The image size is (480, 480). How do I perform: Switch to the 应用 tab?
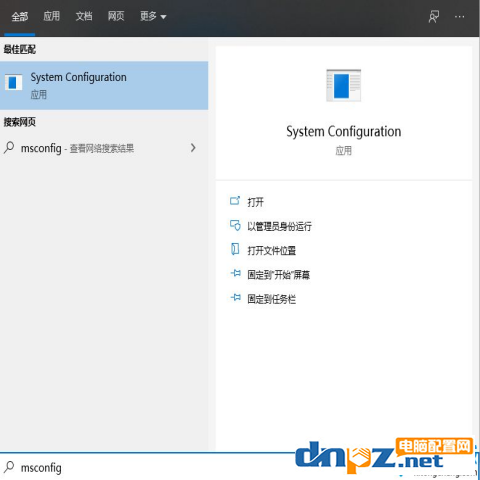[52, 16]
